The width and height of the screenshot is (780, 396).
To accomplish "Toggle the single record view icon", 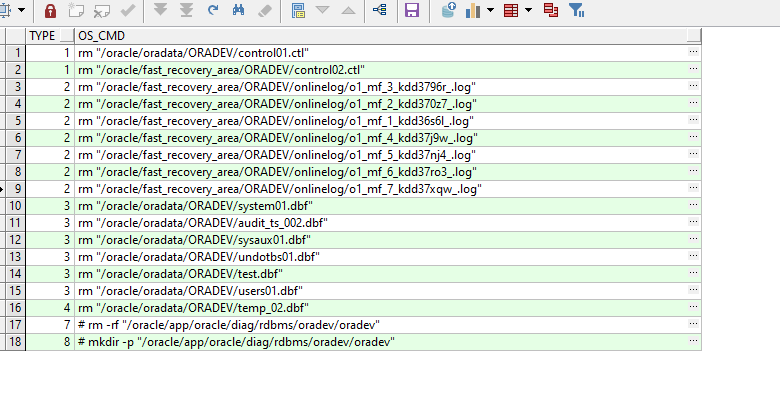I will click(x=298, y=10).
